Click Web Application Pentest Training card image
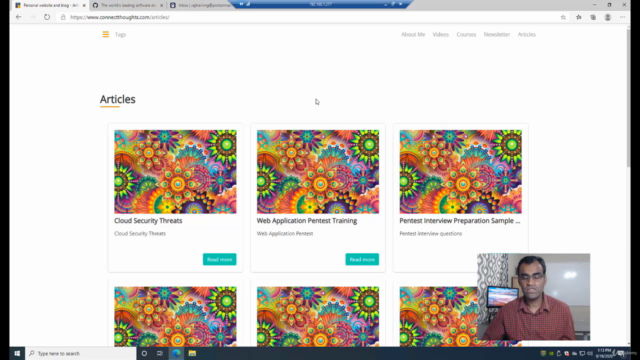The height and width of the screenshot is (360, 640). [318, 172]
